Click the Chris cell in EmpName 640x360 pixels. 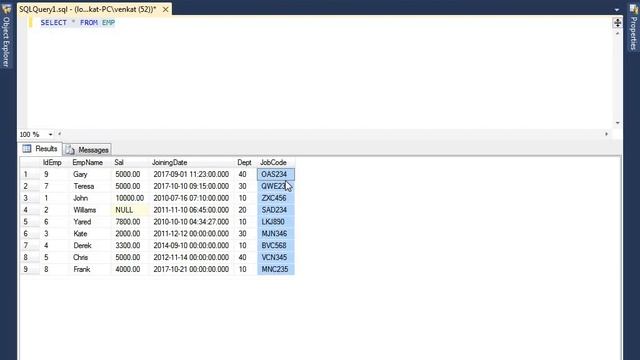[90, 257]
